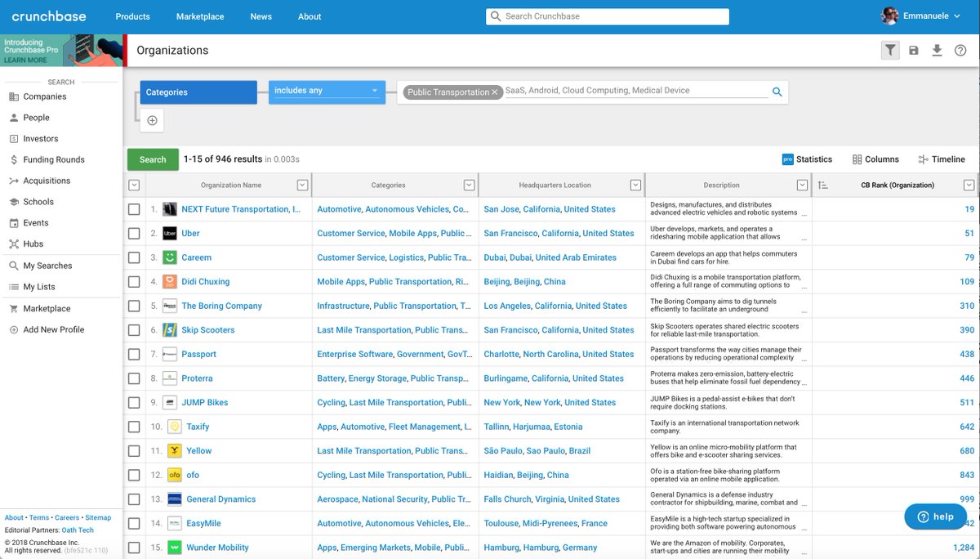This screenshot has width=980, height=559.
Task: Open the 'includes any' operator dropdown
Action: tap(327, 92)
